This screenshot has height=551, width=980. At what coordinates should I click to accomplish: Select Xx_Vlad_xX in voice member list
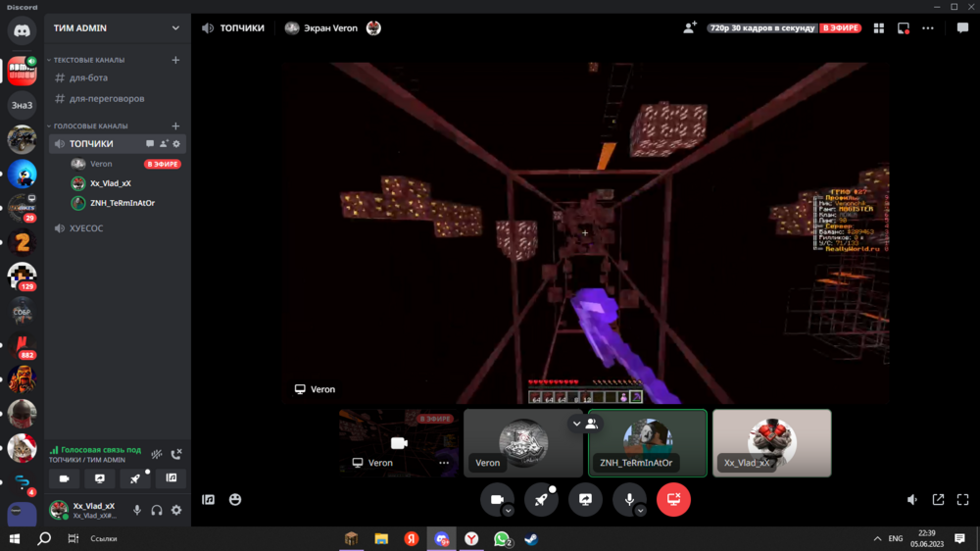click(x=126, y=183)
